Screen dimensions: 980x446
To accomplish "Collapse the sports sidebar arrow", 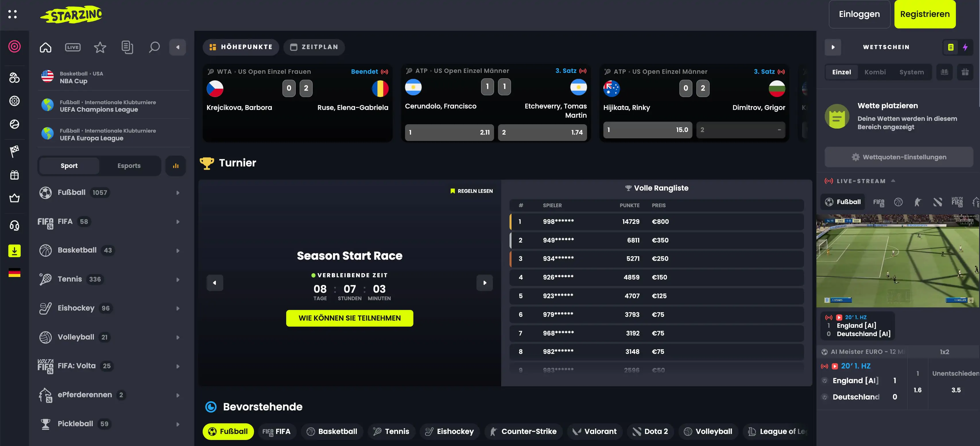I will point(178,47).
